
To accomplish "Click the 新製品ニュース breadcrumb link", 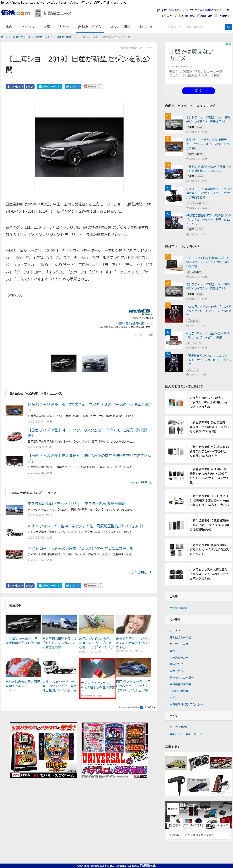I will point(22,37).
